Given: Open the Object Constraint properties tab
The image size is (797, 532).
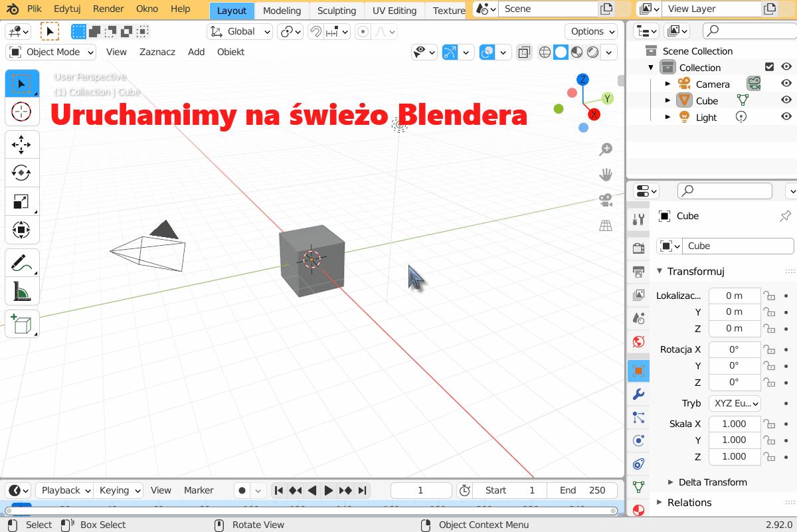Looking at the screenshot, I should click(638, 464).
